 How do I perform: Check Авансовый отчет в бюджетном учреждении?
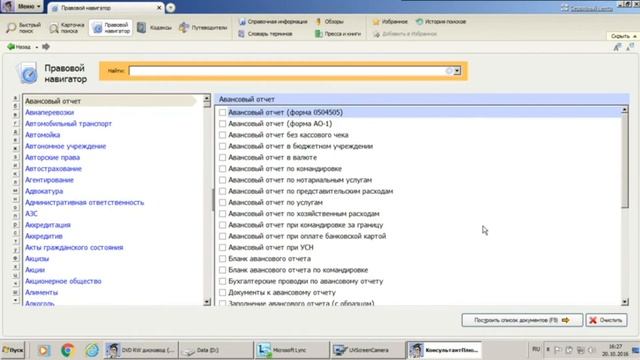[222, 146]
